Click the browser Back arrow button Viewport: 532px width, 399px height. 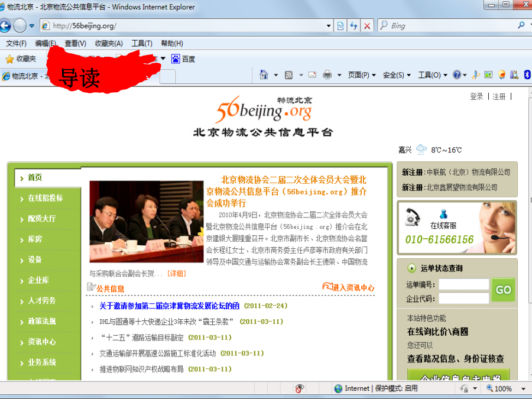click(5, 26)
